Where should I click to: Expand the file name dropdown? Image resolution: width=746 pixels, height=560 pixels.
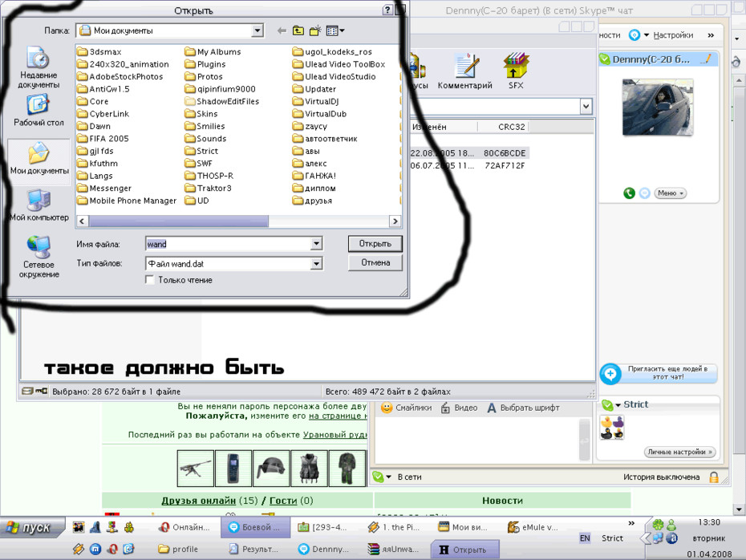[316, 244]
